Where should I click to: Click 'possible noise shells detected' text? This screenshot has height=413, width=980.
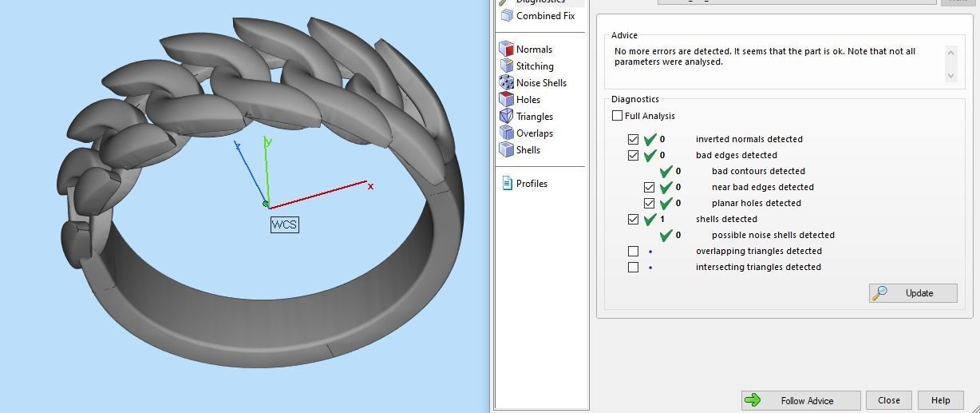coord(773,235)
